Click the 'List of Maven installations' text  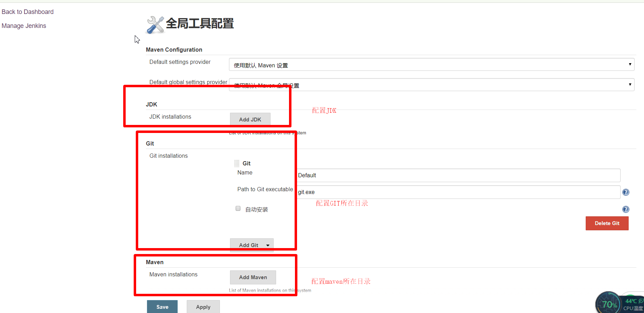[x=270, y=290]
